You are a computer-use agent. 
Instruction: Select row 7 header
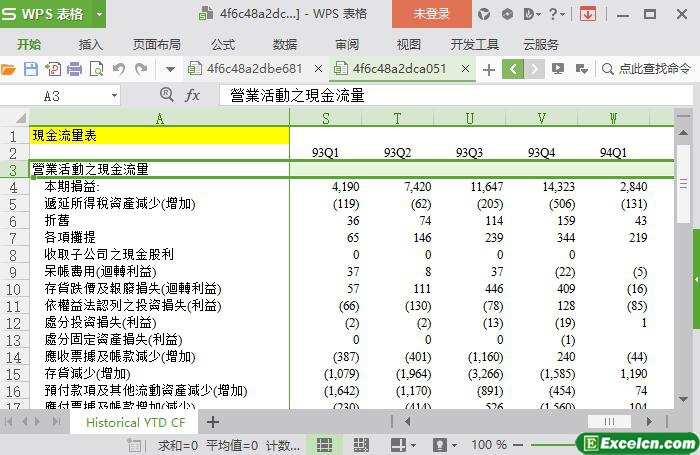(x=13, y=238)
